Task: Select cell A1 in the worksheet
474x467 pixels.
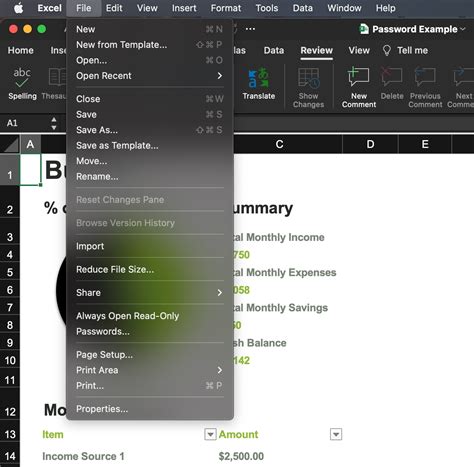Action: click(30, 169)
